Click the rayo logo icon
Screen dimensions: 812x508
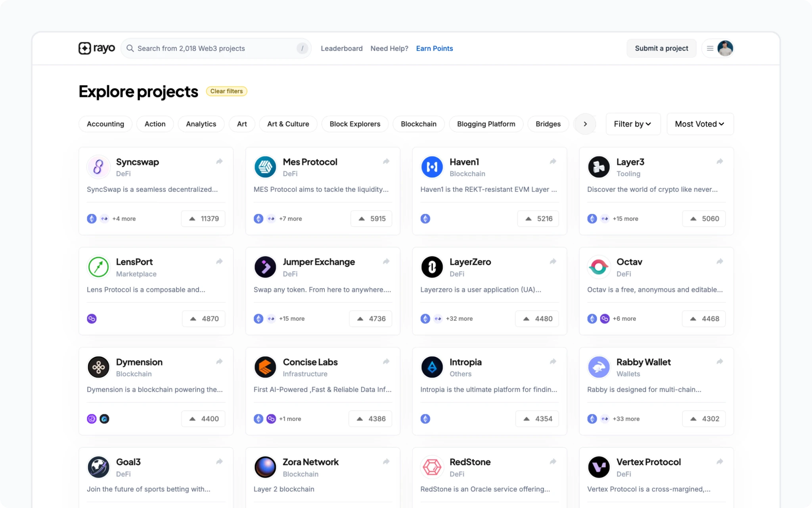pos(84,48)
